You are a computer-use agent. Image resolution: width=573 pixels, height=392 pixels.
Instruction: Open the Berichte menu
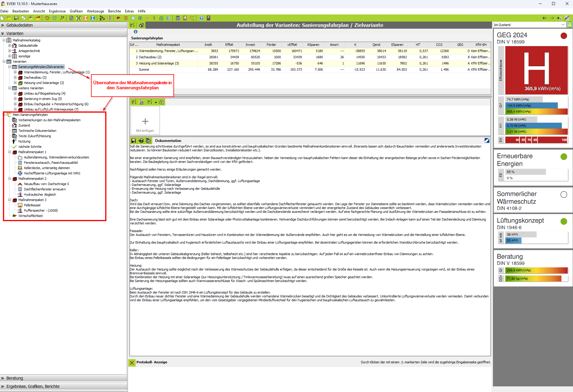(x=114, y=11)
